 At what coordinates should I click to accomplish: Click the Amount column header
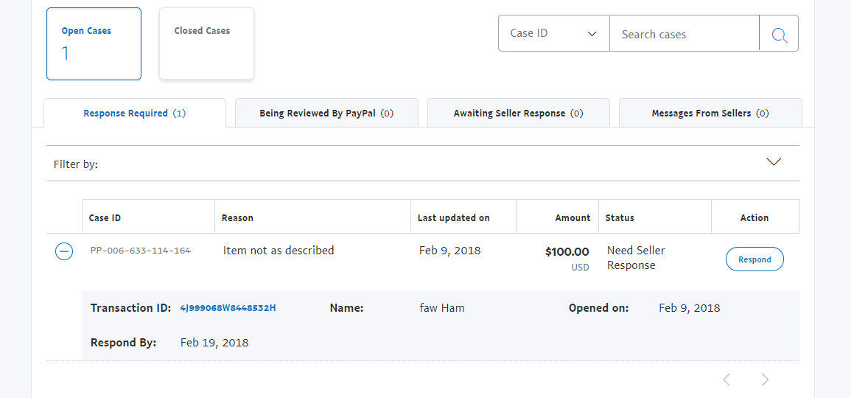573,218
